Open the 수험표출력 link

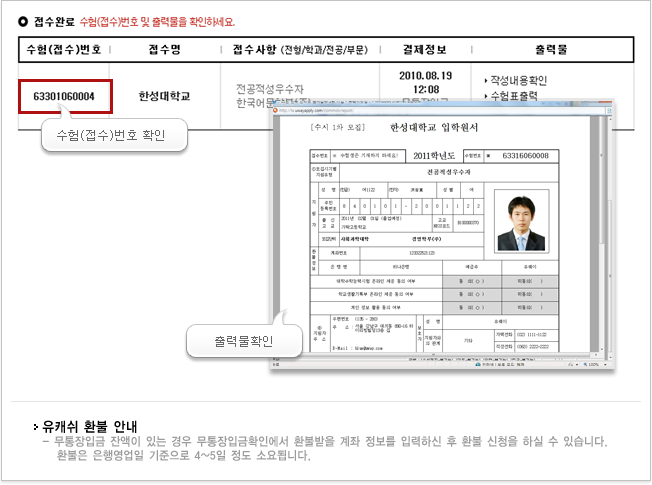[514, 96]
